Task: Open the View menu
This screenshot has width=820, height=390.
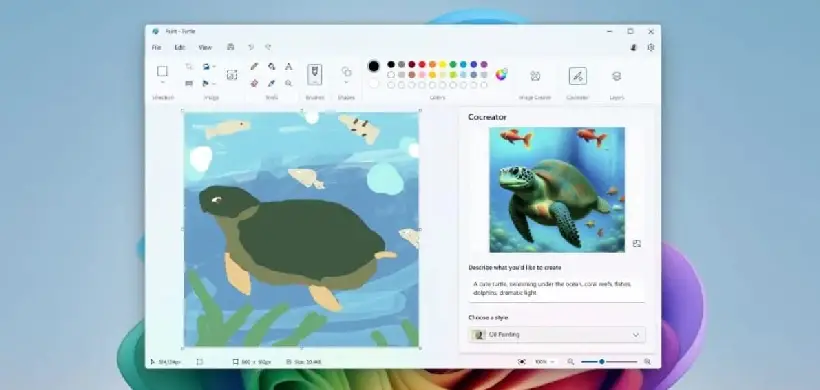Action: (x=205, y=48)
